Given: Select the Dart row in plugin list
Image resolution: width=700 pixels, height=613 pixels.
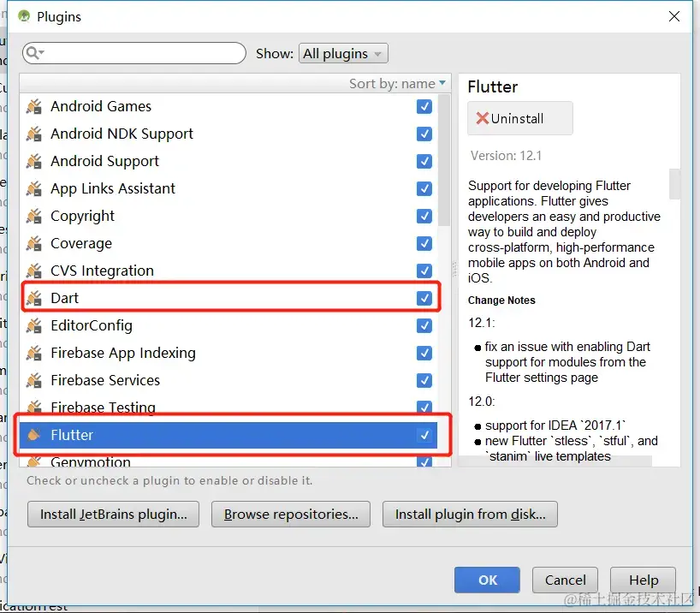Looking at the screenshot, I should (228, 298).
